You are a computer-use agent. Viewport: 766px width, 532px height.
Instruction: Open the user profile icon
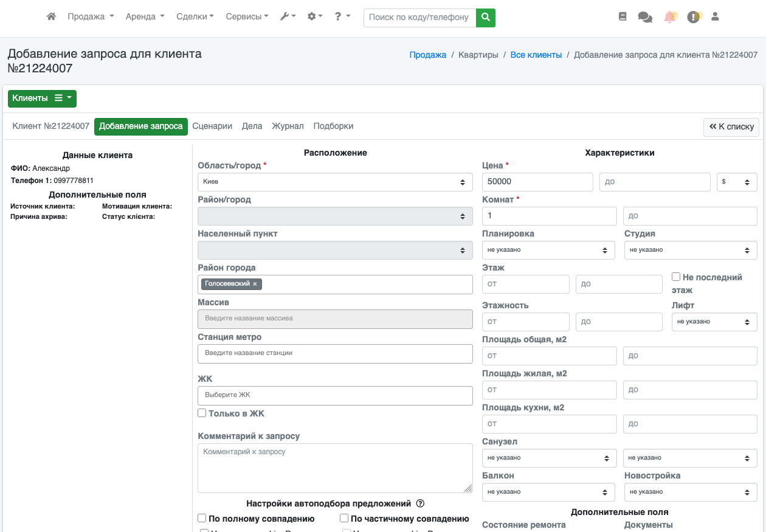pos(715,17)
